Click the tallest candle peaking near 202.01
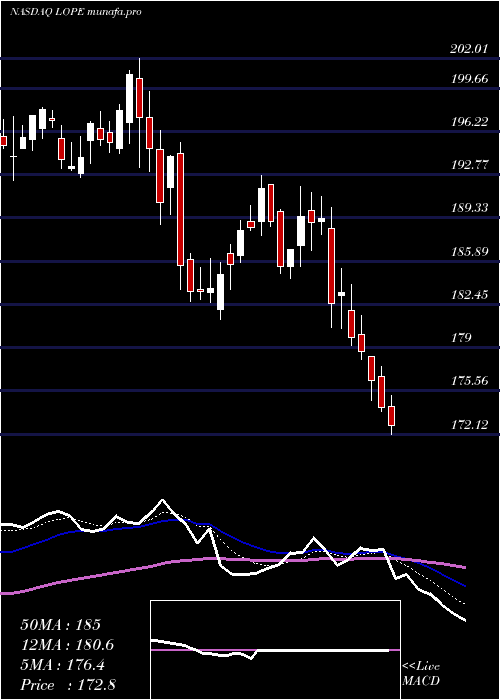The width and height of the screenshot is (500, 700). pyautogui.click(x=139, y=113)
